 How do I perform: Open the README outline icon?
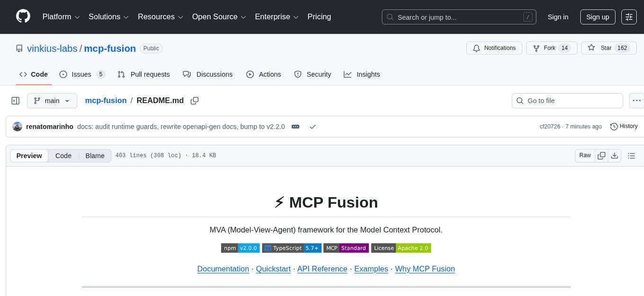(x=632, y=155)
